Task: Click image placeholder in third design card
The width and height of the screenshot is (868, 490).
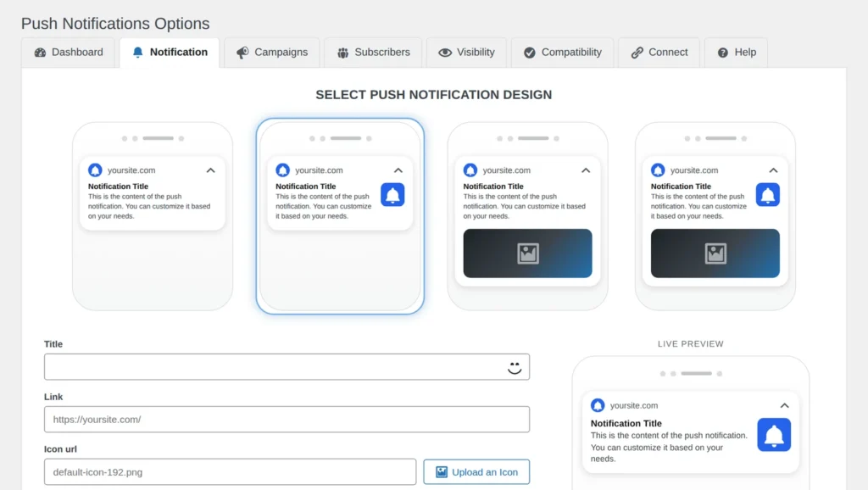Action: pos(527,253)
